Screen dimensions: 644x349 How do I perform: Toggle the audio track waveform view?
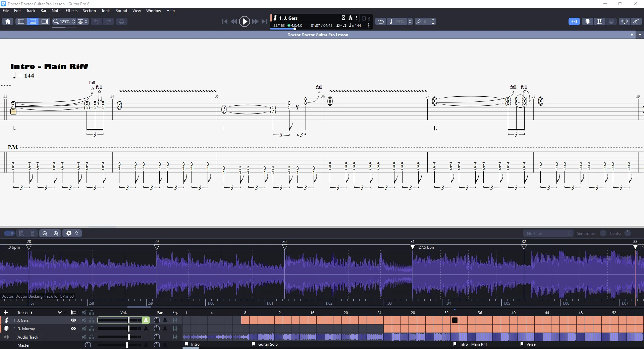574,21
